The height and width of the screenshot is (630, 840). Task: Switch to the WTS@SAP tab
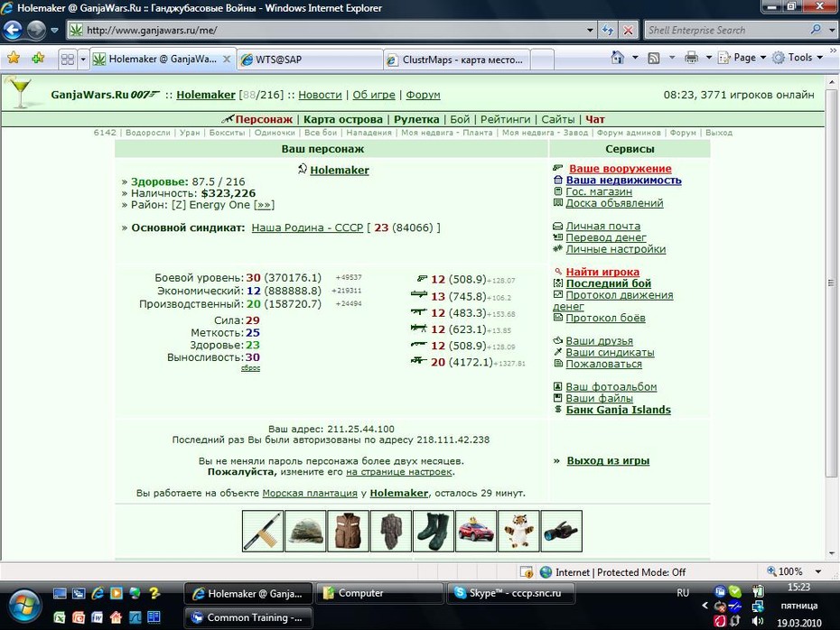point(309,60)
